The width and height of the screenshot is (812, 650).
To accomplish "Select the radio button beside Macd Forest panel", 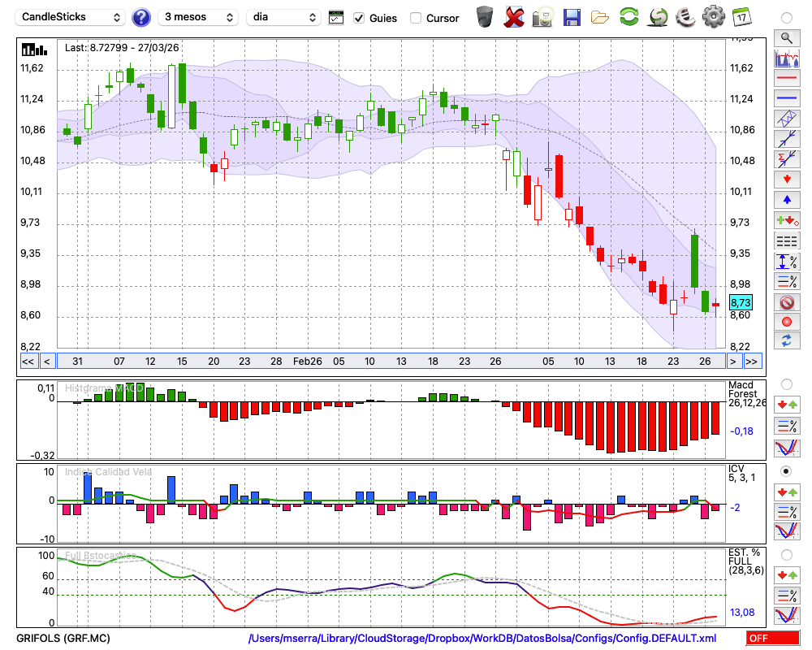I will pos(786,383).
